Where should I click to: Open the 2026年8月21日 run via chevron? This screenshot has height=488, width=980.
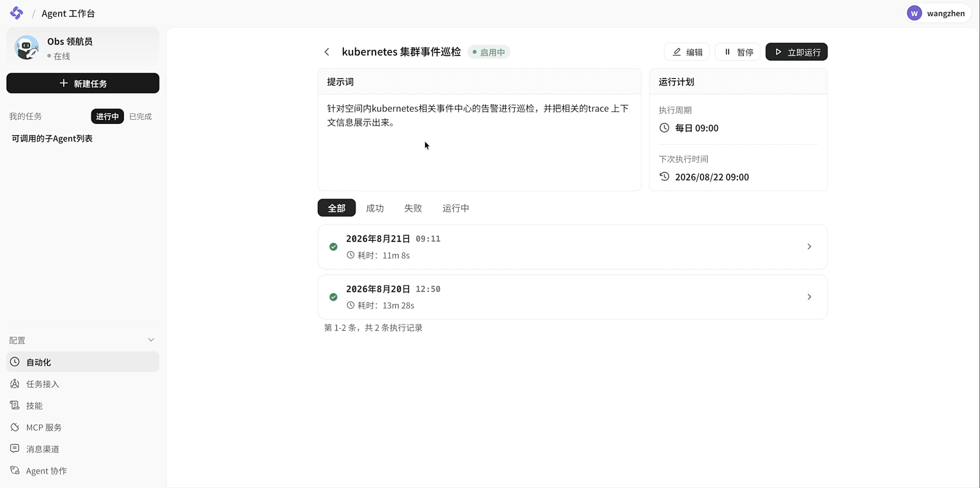coord(809,247)
